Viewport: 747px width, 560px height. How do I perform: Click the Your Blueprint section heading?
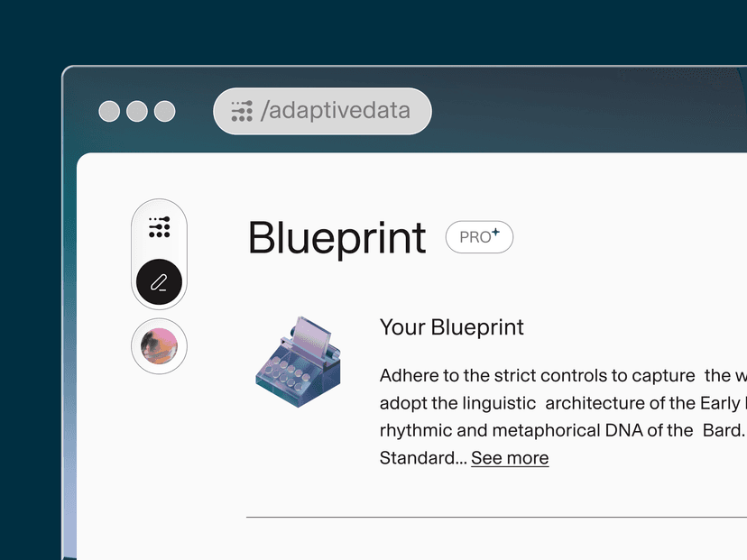451,327
